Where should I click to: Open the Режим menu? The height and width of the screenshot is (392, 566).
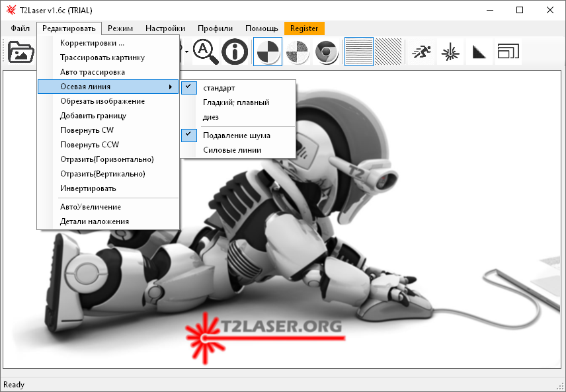click(120, 28)
